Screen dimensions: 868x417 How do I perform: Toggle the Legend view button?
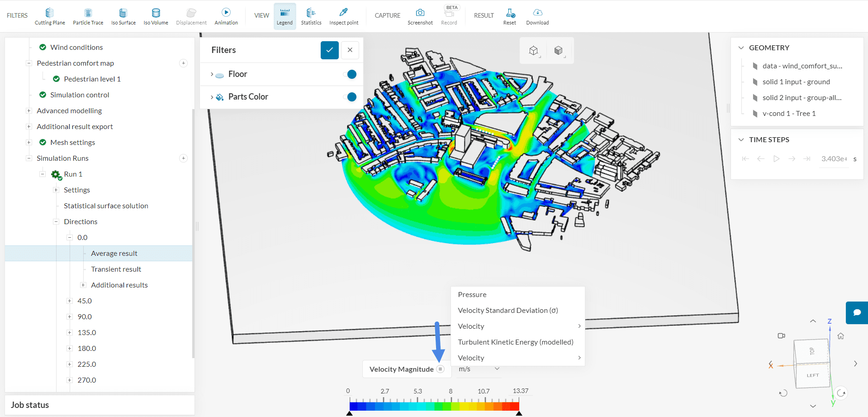tap(285, 16)
